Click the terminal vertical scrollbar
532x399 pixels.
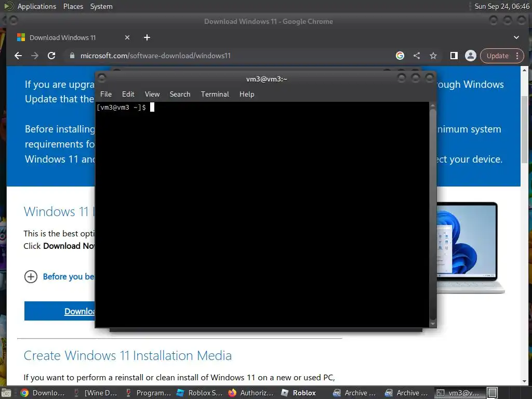(433, 214)
